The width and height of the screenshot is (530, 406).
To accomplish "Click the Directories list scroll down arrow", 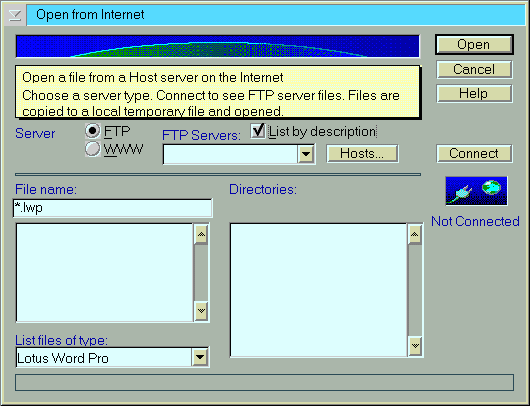I will [415, 345].
